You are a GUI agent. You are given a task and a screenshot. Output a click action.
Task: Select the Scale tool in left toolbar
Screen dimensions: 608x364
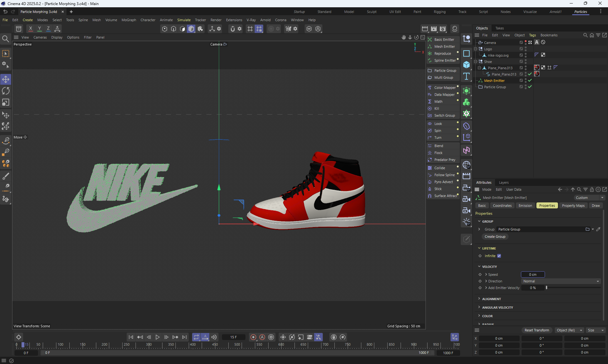pyautogui.click(x=6, y=102)
